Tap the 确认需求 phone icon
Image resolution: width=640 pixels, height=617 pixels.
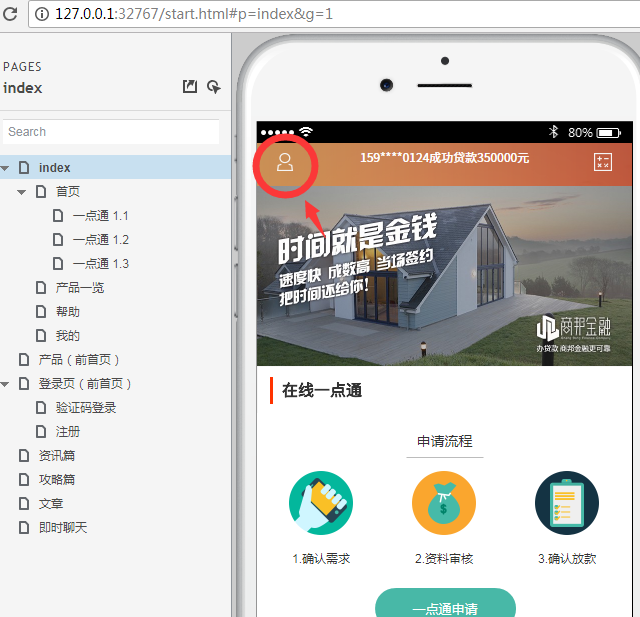pyautogui.click(x=321, y=503)
